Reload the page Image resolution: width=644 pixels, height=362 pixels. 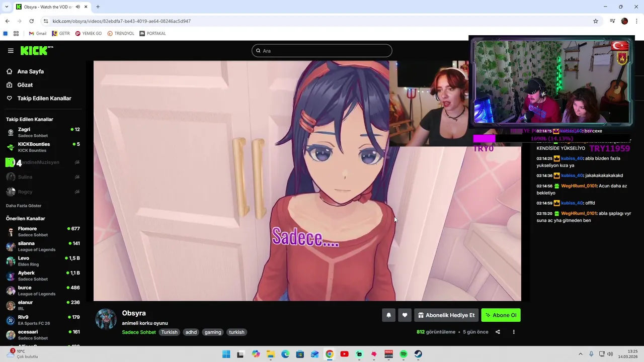coord(31,21)
